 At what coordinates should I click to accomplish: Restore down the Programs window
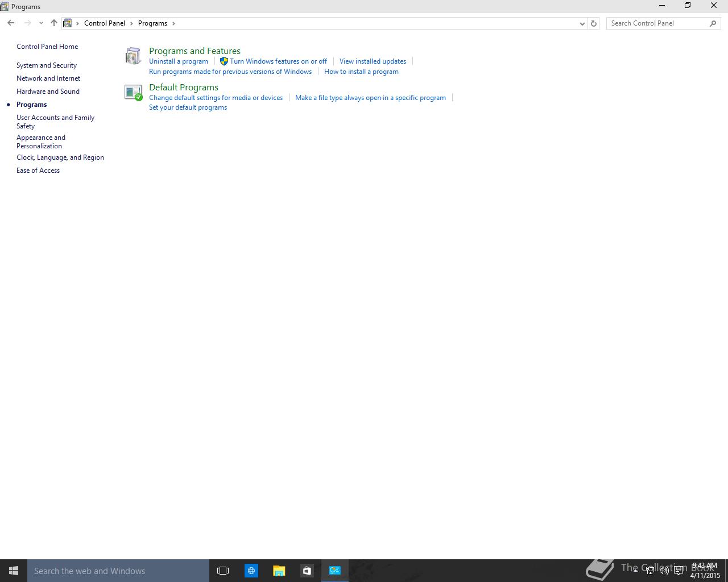point(688,6)
